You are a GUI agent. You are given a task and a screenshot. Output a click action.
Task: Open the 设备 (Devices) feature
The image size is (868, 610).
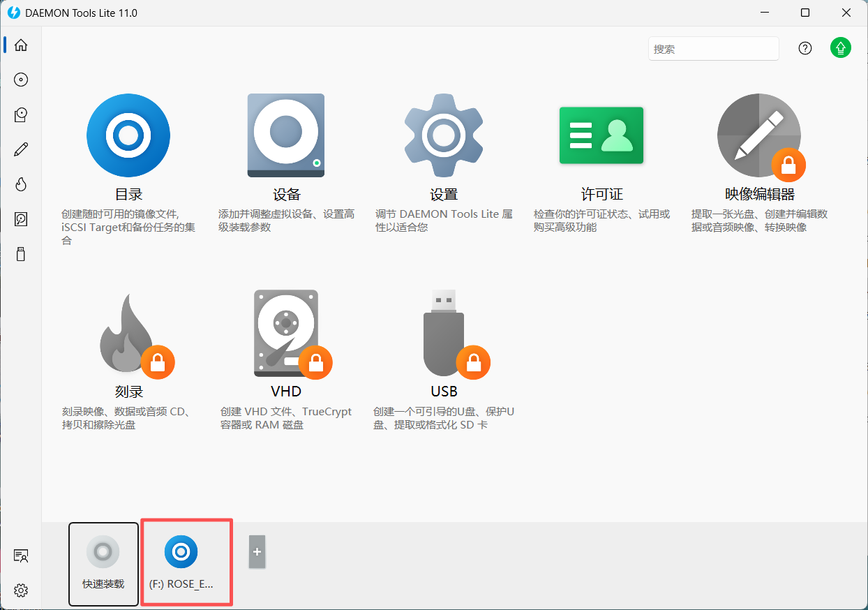(x=285, y=135)
